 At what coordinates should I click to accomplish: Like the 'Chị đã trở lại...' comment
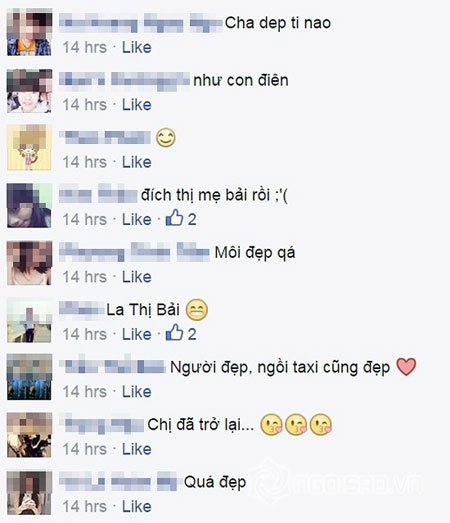point(136,449)
